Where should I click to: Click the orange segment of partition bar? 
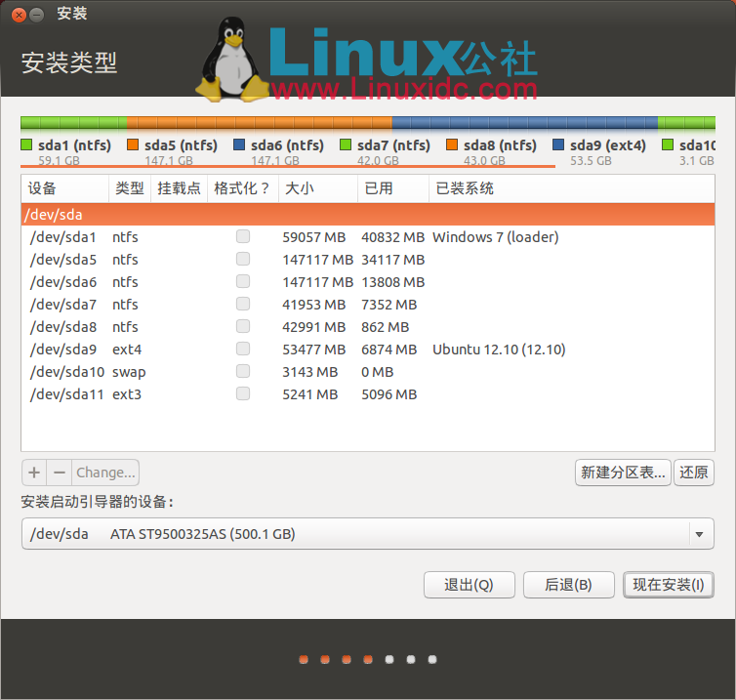[260, 123]
